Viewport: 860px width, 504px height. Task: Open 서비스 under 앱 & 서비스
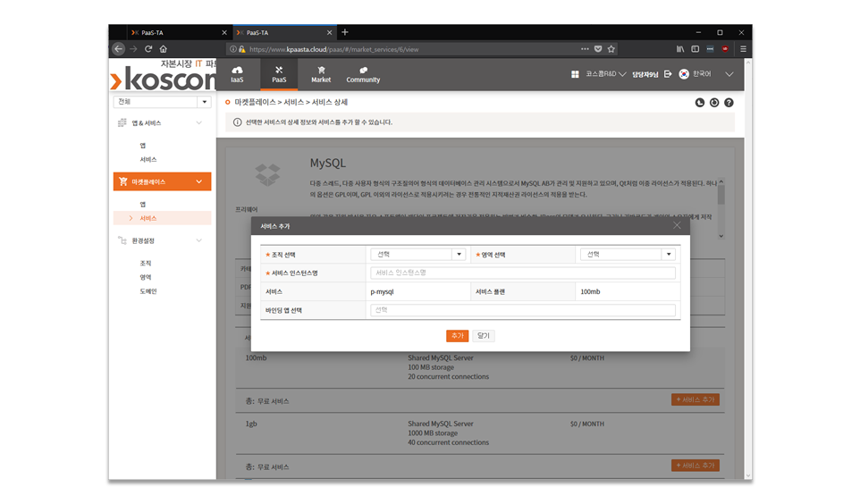148,160
